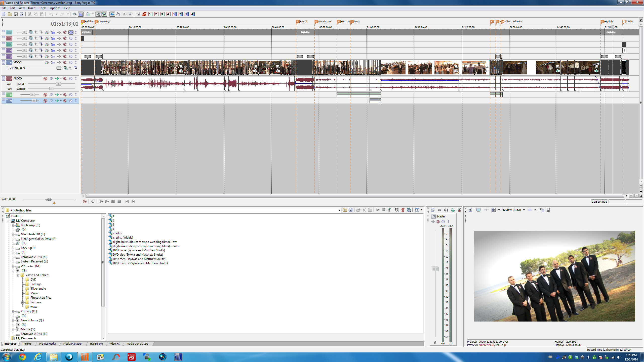Viewport: 644px width, 362px height.
Task: Click Save Snapshot icon in preview panel
Action: 548,210
